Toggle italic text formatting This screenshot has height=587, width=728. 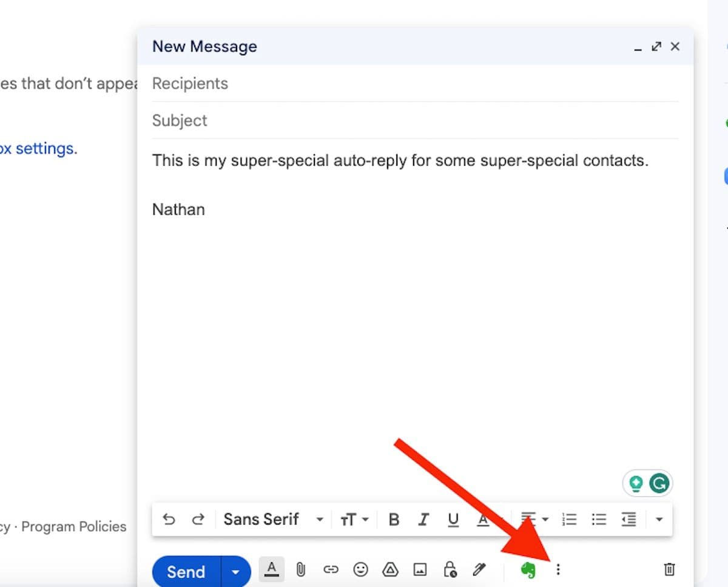click(x=423, y=519)
